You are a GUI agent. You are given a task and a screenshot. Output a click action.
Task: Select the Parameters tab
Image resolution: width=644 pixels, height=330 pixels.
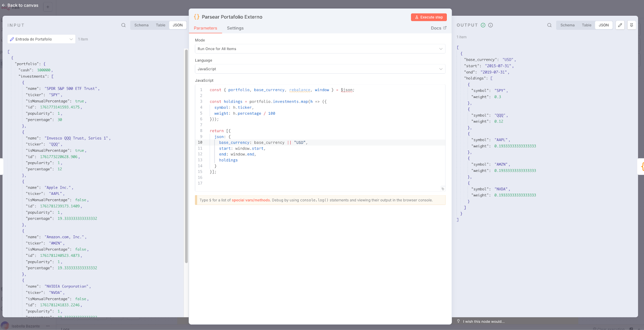pos(205,28)
